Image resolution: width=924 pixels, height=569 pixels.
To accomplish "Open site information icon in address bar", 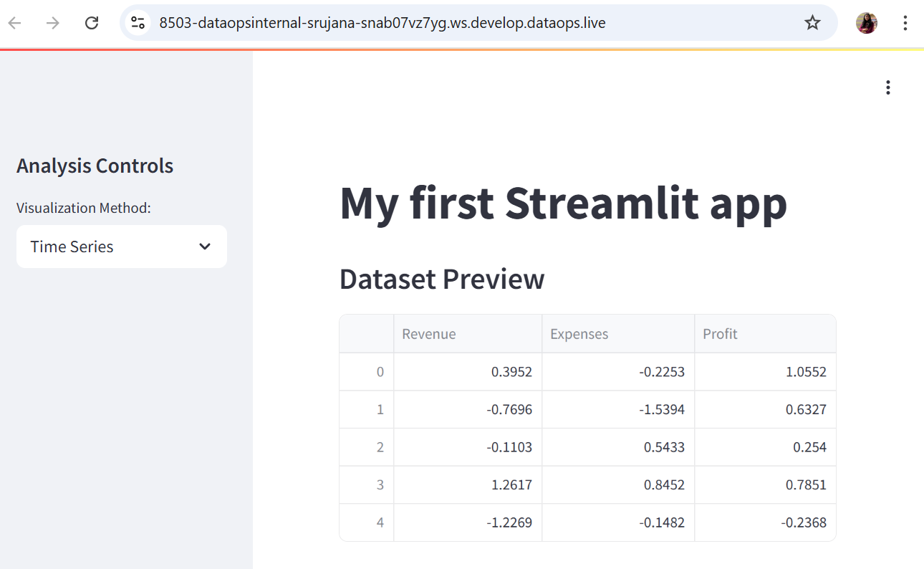I will point(138,23).
